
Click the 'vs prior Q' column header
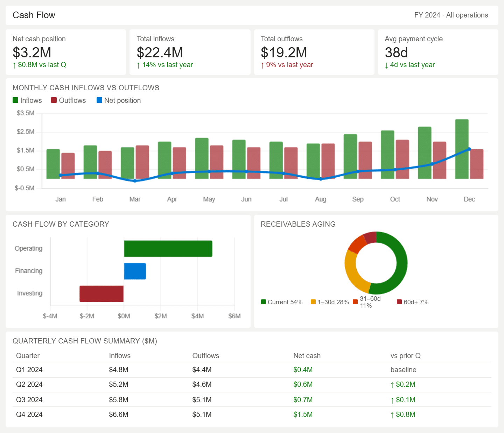coord(406,356)
